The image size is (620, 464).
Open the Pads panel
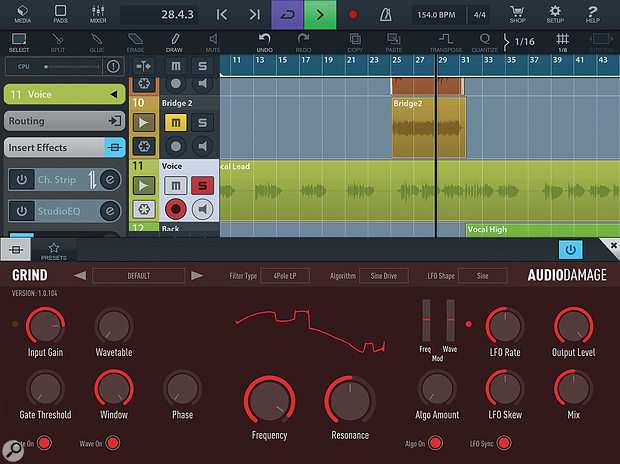tap(60, 14)
